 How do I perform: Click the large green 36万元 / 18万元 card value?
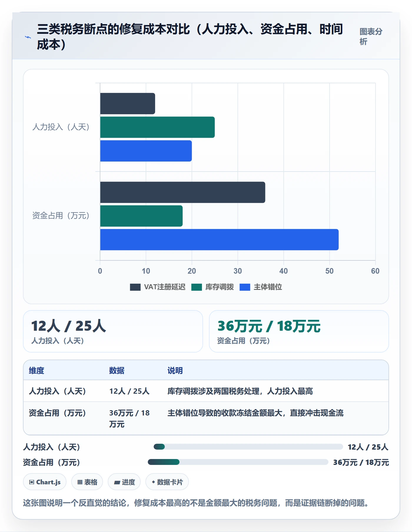coord(269,326)
